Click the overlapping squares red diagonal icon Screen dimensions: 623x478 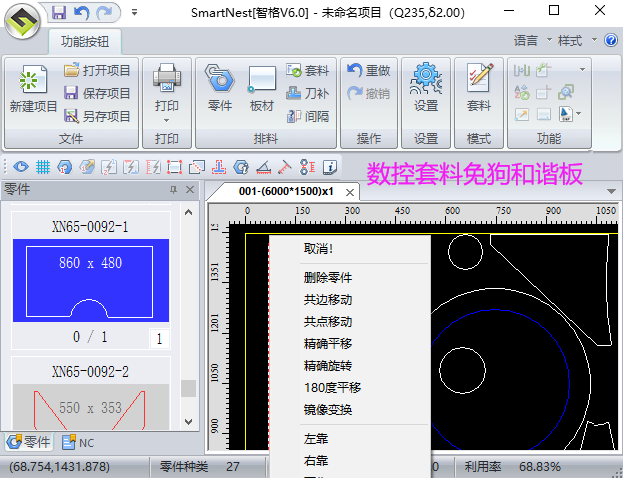[197, 167]
